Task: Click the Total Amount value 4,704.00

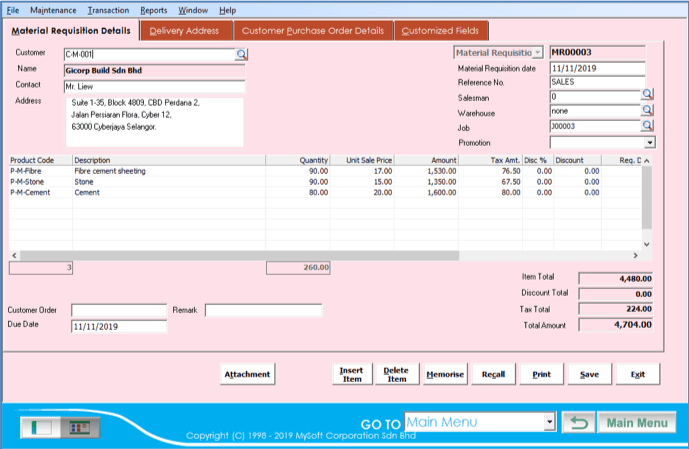Action: (616, 325)
